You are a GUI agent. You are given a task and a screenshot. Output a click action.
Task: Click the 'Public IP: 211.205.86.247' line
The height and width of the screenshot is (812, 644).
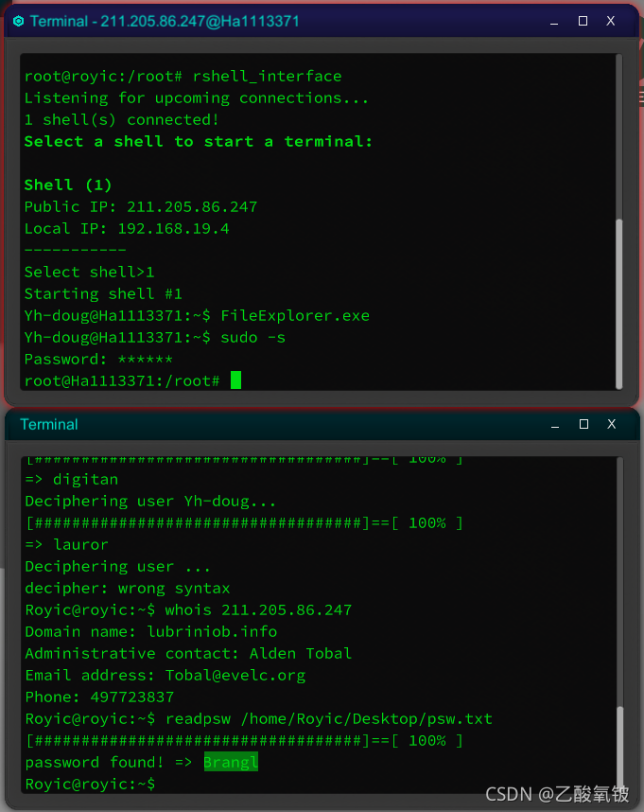[x=141, y=207]
